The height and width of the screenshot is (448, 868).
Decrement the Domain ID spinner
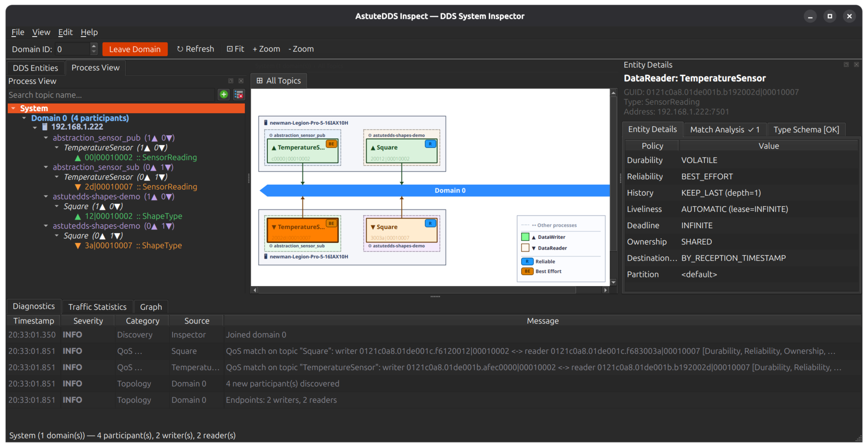coord(94,52)
